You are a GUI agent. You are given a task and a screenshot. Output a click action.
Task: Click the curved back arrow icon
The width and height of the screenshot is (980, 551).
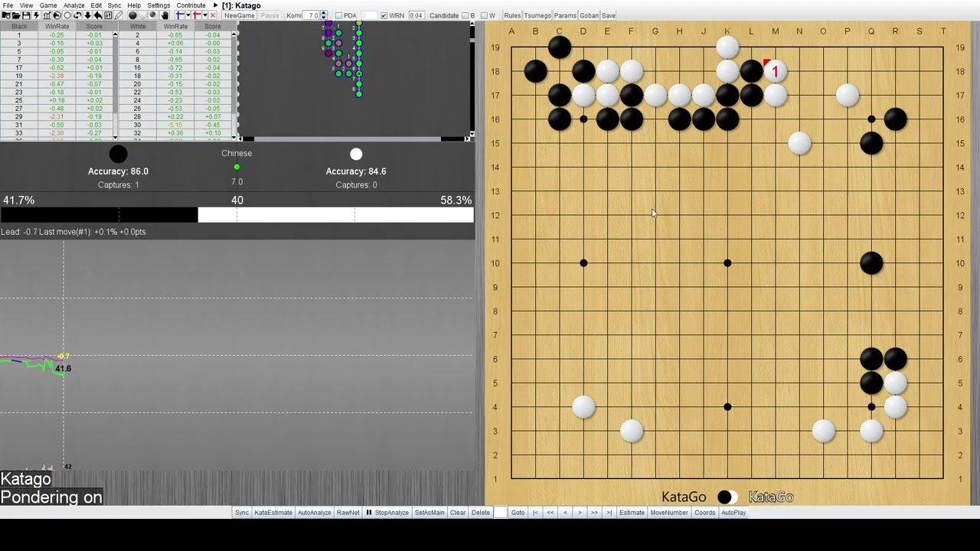pyautogui.click(x=98, y=15)
